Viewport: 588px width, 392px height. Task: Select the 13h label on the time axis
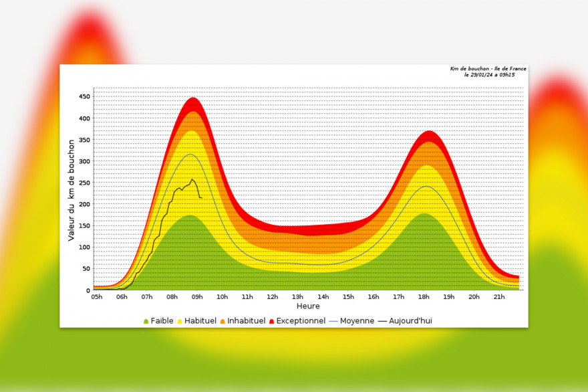[x=298, y=298]
